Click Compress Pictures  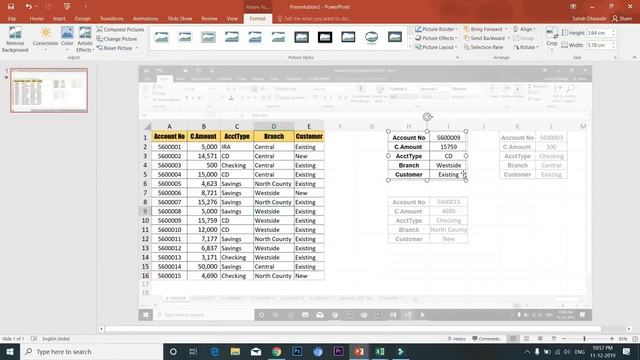[120, 29]
